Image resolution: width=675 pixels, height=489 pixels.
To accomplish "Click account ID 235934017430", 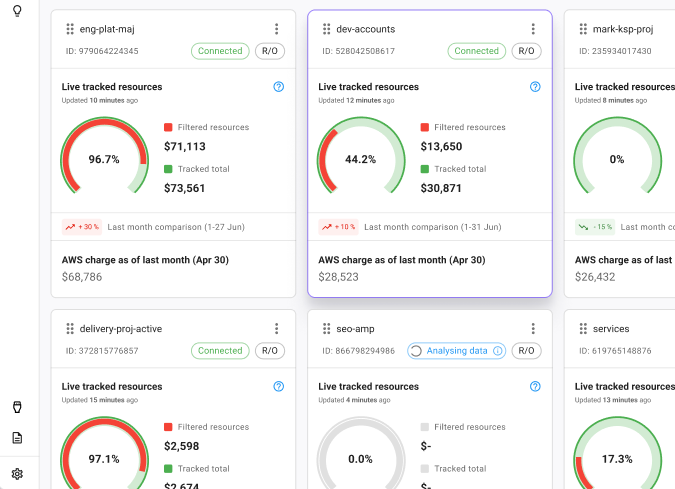I will click(615, 51).
